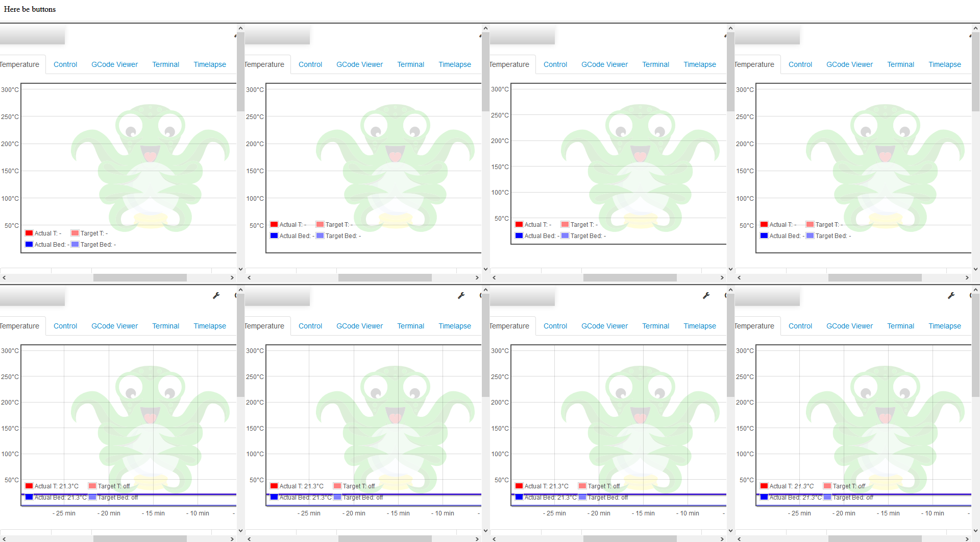Open the Timelapse tab in third bottom panel
The image size is (980, 542).
coord(699,325)
